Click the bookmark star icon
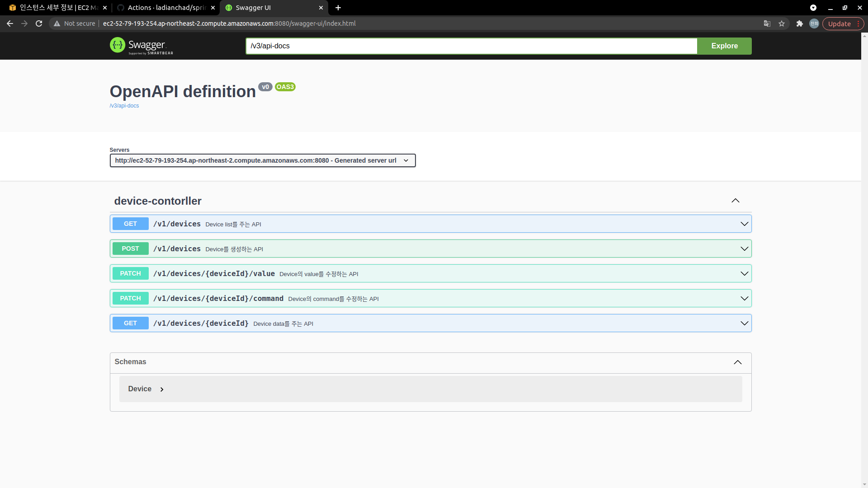The height and width of the screenshot is (488, 868). [x=782, y=23]
